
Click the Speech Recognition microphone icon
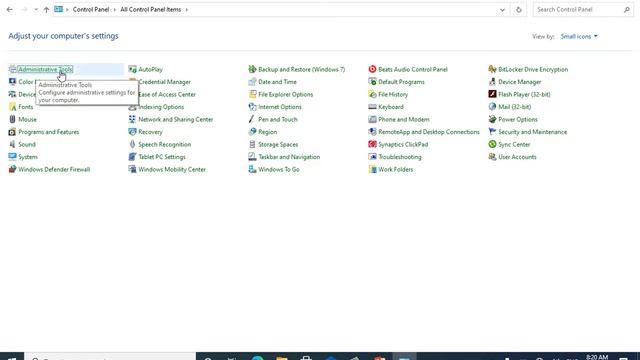click(132, 144)
